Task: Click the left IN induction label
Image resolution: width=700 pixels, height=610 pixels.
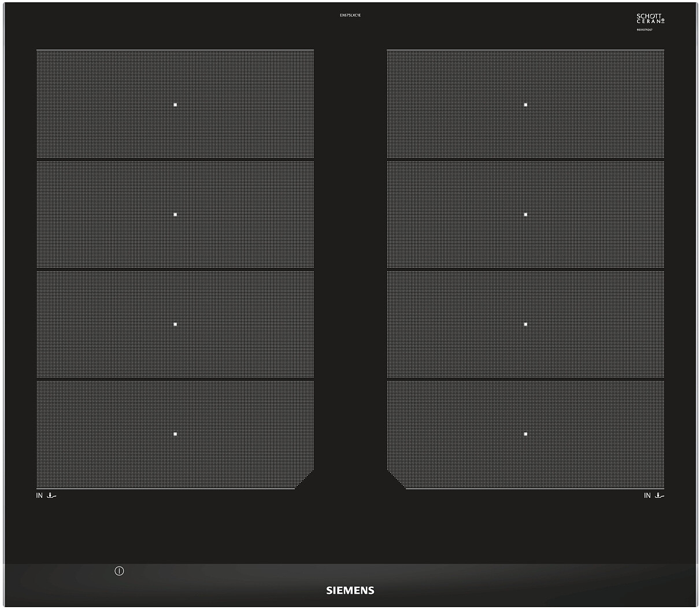Action: tap(39, 496)
